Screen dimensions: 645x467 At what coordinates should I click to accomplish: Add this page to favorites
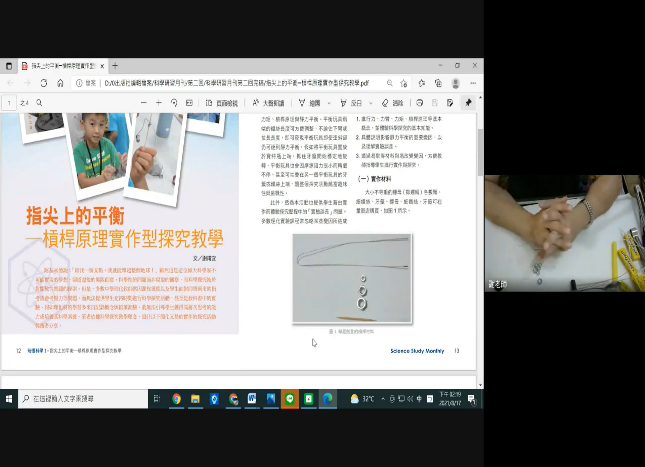tap(404, 83)
